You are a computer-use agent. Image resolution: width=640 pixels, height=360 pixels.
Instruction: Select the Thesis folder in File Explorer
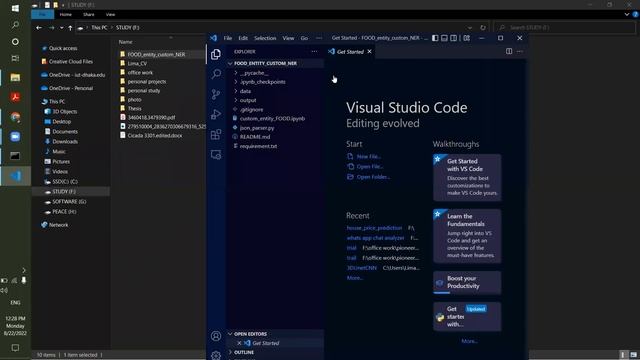coord(134,109)
